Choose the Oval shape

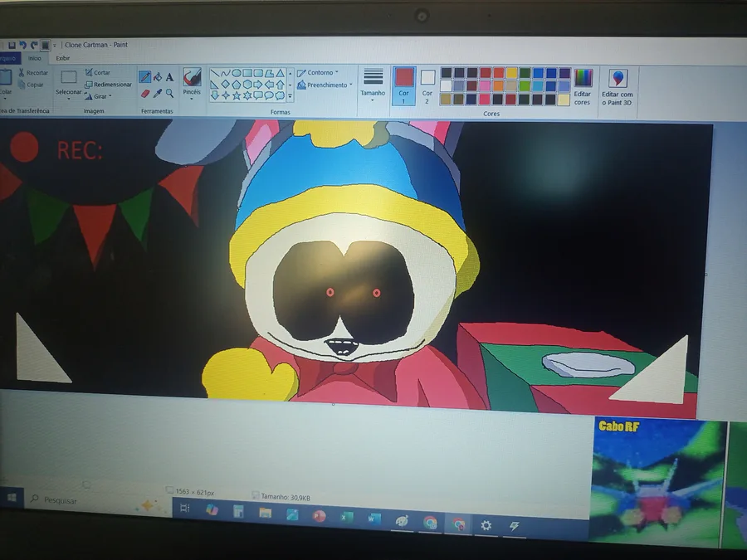237,73
